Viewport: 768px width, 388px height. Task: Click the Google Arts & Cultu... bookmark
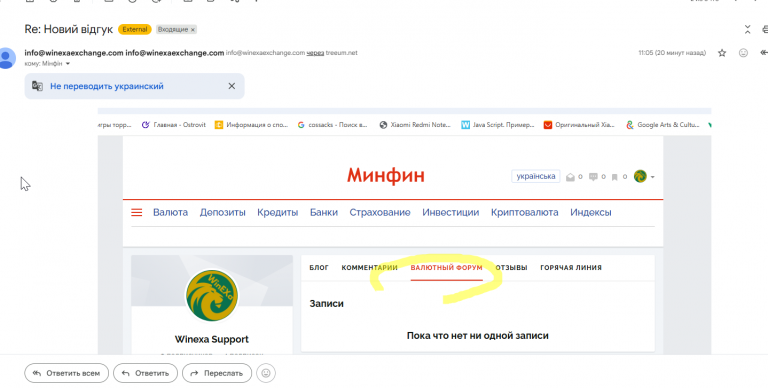[x=663, y=125]
